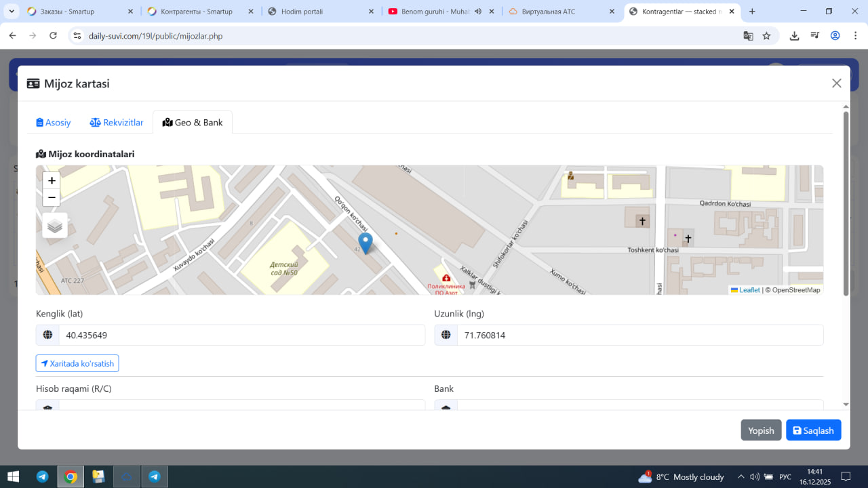Viewport: 868px width, 488px height.
Task: Click the blue location marker pin
Action: 366,242
